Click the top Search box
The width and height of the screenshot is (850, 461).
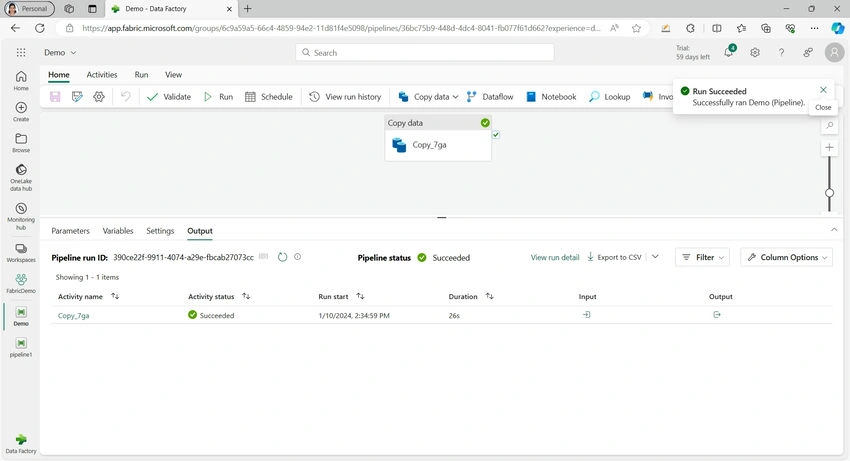click(x=424, y=53)
